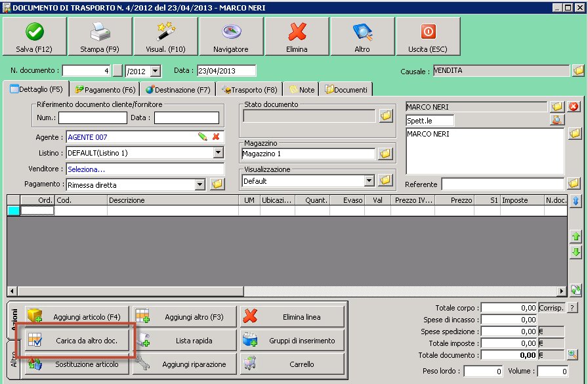Select the vertical Azioni side tab
Image resolution: width=588 pixels, height=384 pixels.
tap(14, 320)
